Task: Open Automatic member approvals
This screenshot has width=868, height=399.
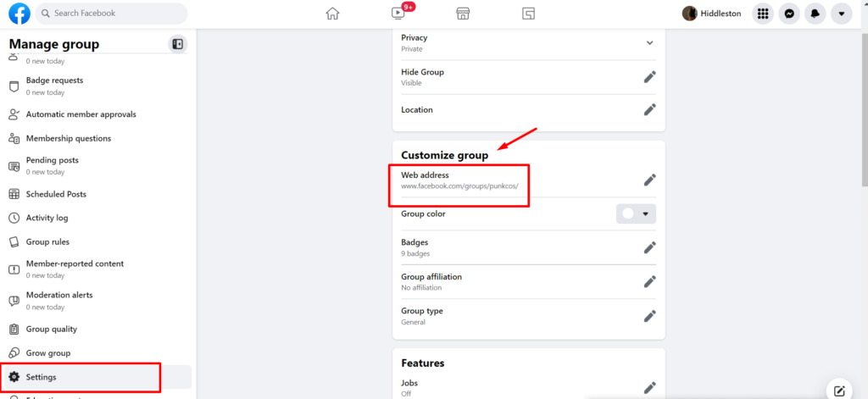Action: pyautogui.click(x=97, y=114)
